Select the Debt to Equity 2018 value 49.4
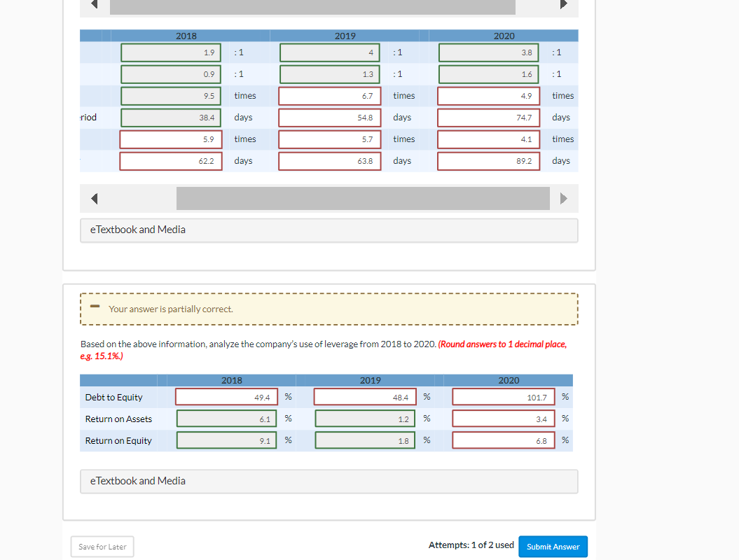739x560 pixels. (x=226, y=396)
